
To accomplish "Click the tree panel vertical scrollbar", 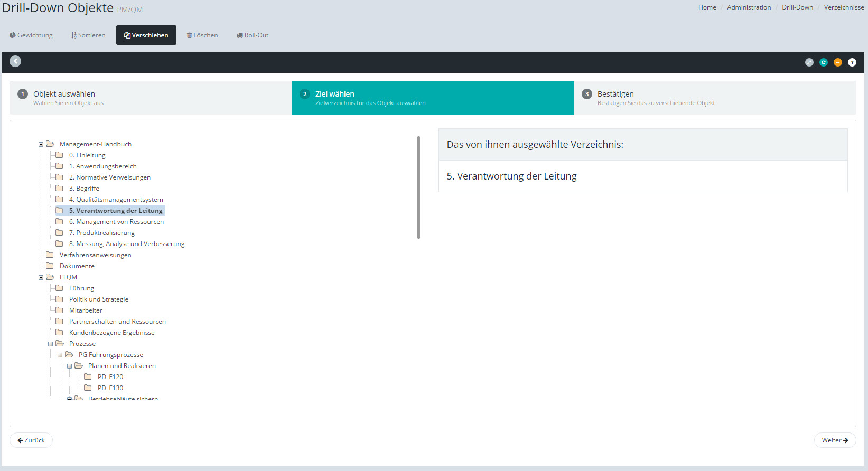I will pos(418,187).
